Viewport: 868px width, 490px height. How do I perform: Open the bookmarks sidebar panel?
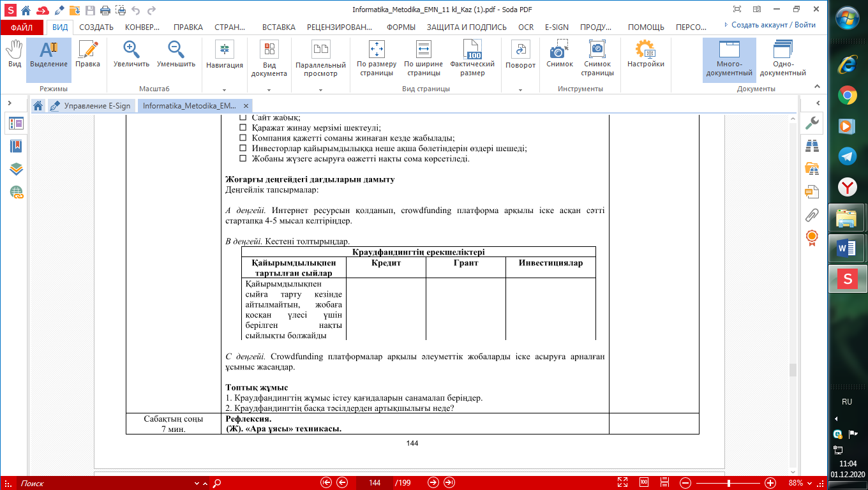click(x=16, y=146)
